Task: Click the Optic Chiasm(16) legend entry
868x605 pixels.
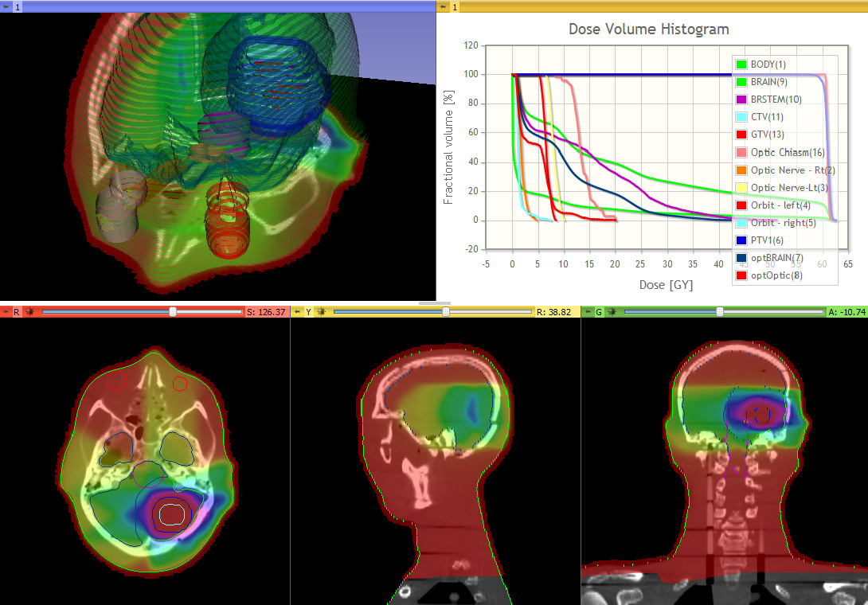Action: tap(787, 152)
